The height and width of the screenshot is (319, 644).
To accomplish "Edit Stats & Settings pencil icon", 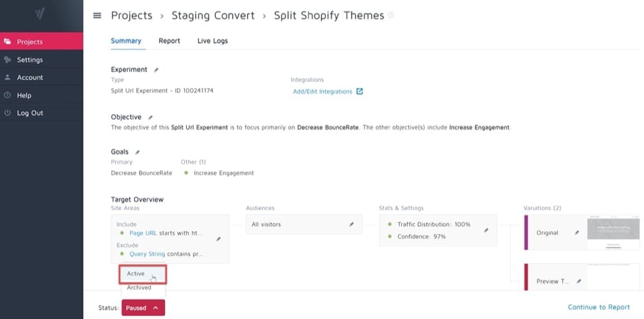I will click(x=486, y=231).
